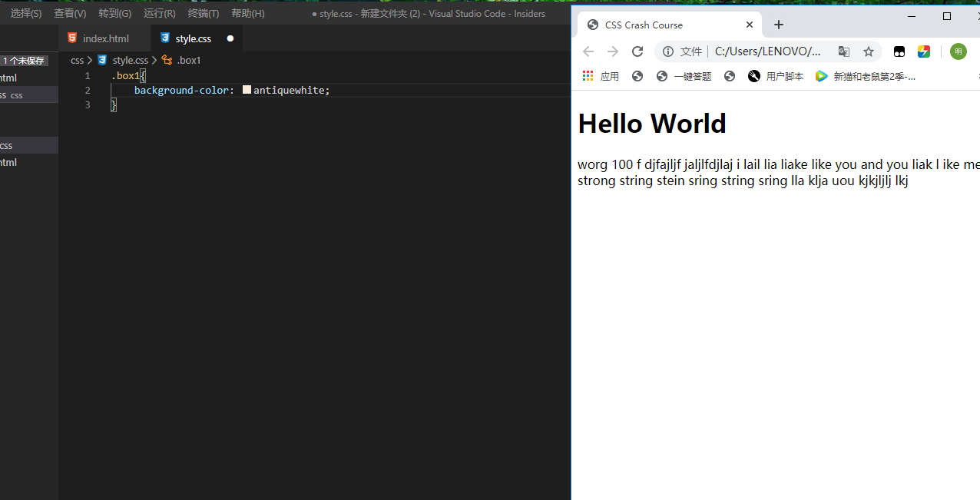This screenshot has height=500, width=980.
Task: Open the 终端(T) menu
Action: (203, 14)
